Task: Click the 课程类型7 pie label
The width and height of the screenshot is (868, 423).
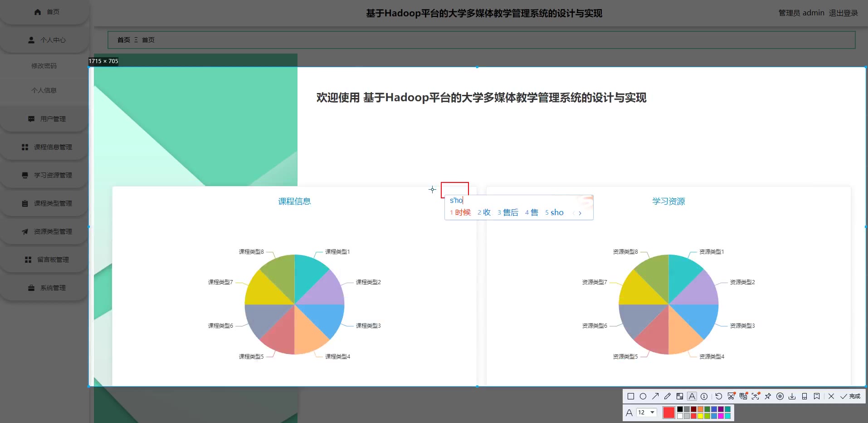Action: point(220,282)
